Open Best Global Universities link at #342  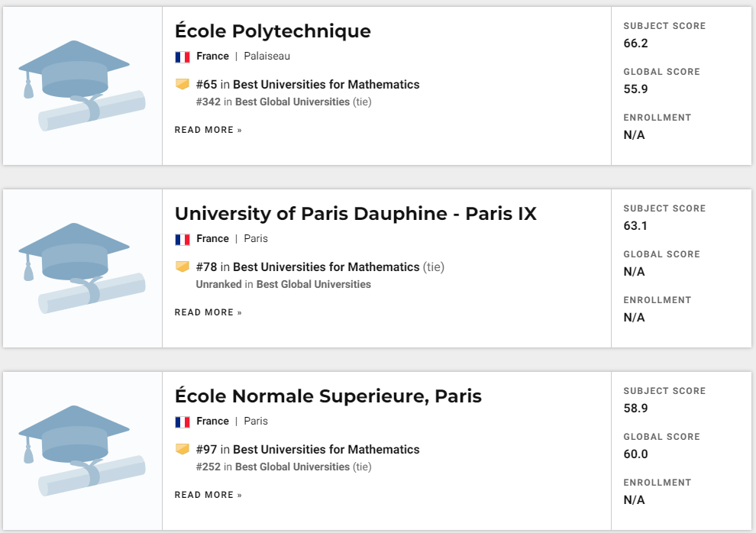click(x=292, y=102)
